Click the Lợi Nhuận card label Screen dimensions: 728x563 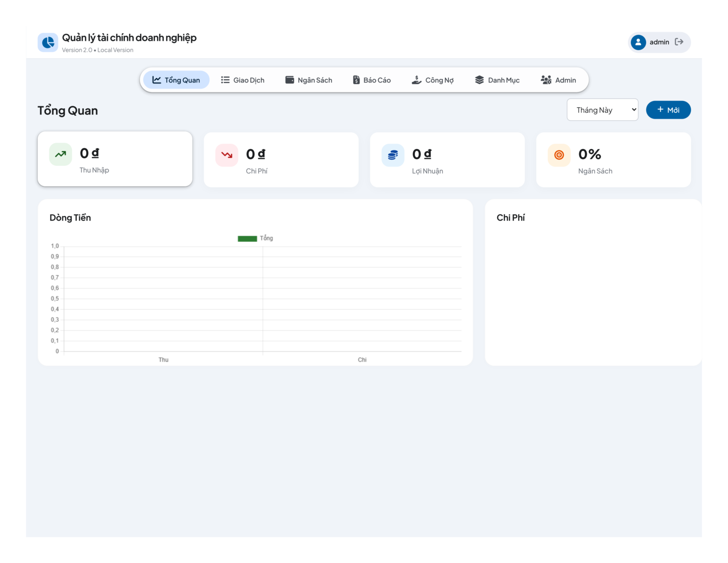tap(428, 171)
